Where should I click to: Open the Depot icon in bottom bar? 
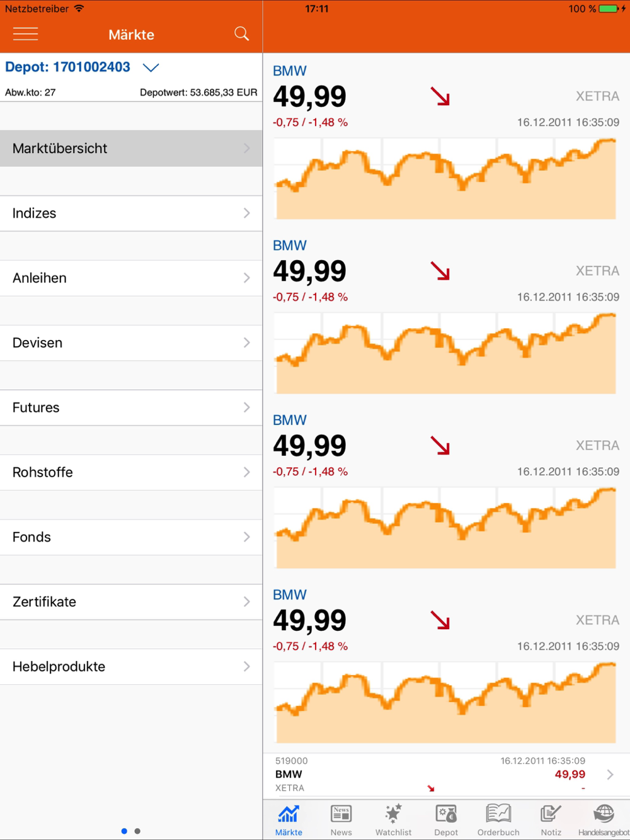click(446, 814)
